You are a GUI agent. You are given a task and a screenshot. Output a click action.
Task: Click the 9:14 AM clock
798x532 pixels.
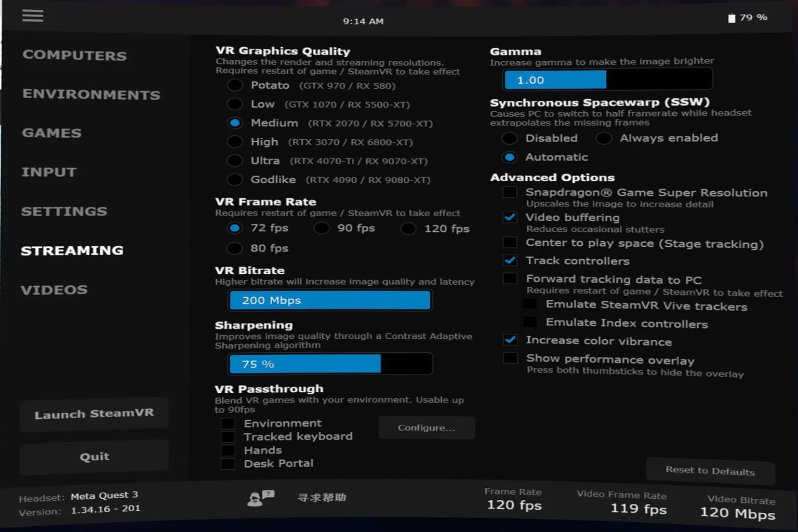pyautogui.click(x=363, y=21)
